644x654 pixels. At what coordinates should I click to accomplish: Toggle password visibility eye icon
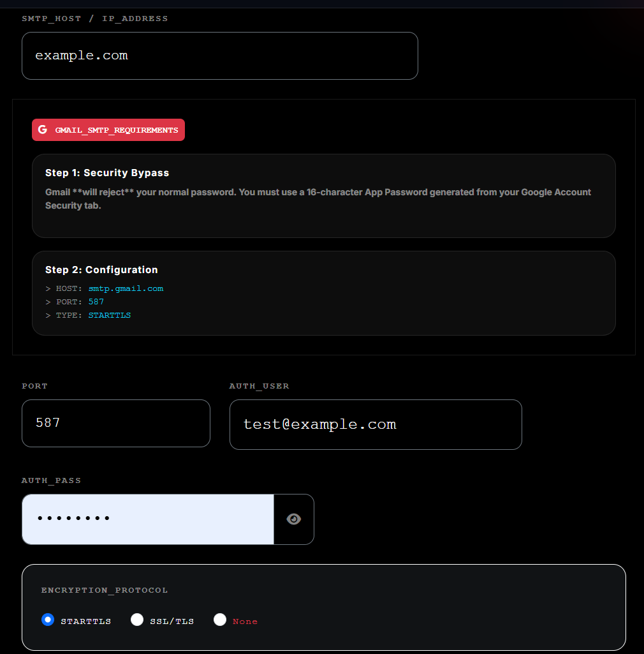coord(294,519)
